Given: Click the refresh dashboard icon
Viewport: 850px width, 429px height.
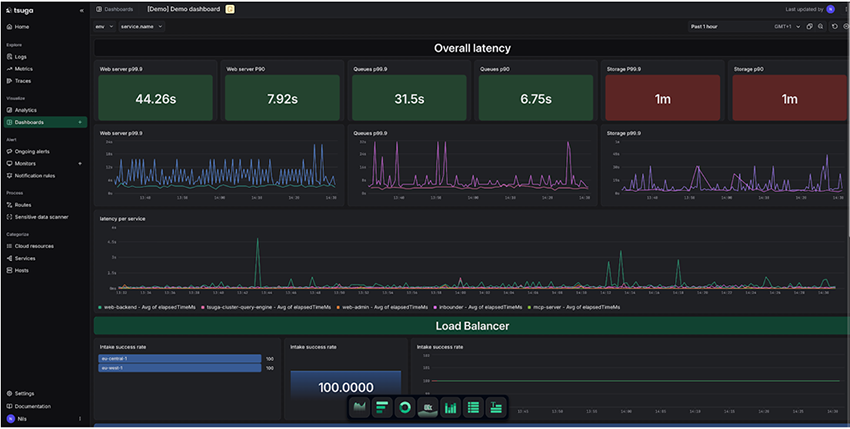Looking at the screenshot, I should pos(834,26).
